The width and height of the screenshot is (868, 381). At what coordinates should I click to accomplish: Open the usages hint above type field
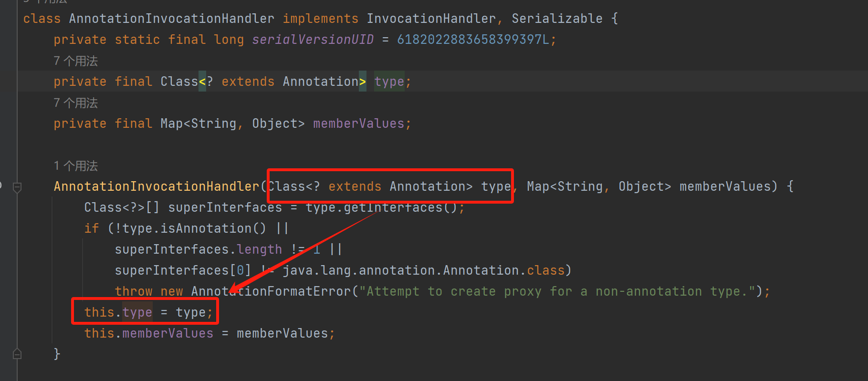click(75, 61)
